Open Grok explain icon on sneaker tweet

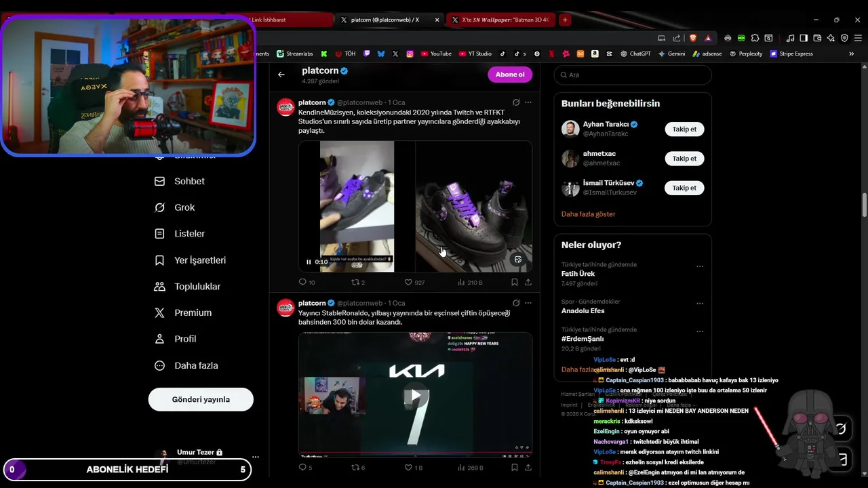516,102
